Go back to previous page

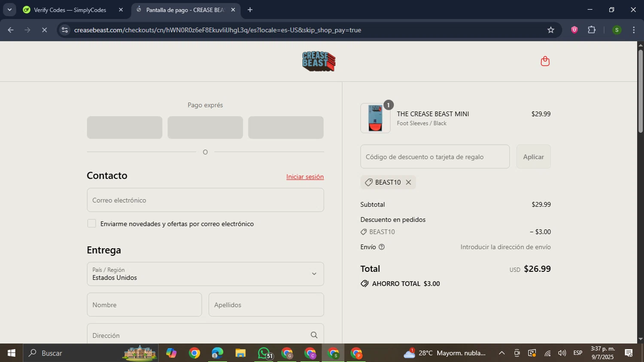11,30
